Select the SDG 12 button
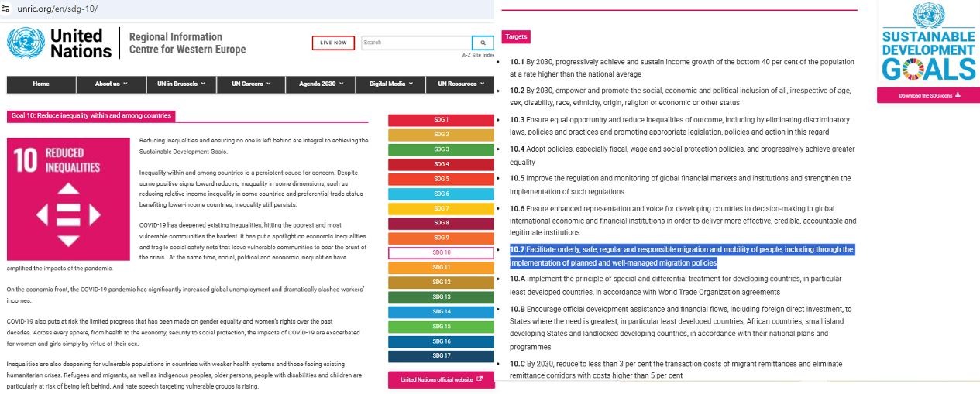Image resolution: width=980 pixels, height=394 pixels. click(442, 282)
